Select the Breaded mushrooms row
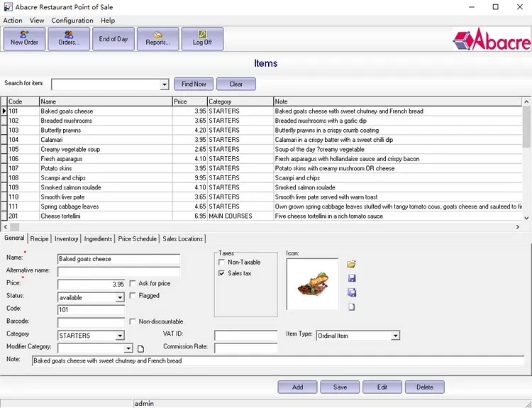Screen dimensions: 532x408 point(261,121)
